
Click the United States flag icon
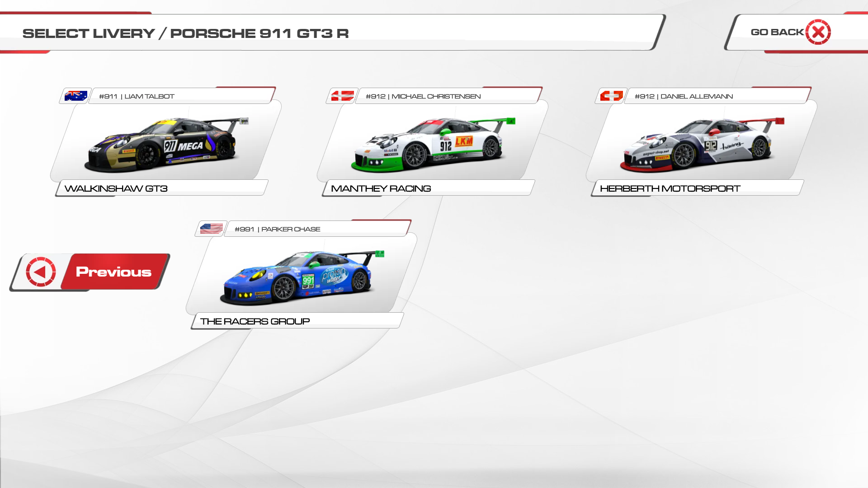click(x=211, y=229)
